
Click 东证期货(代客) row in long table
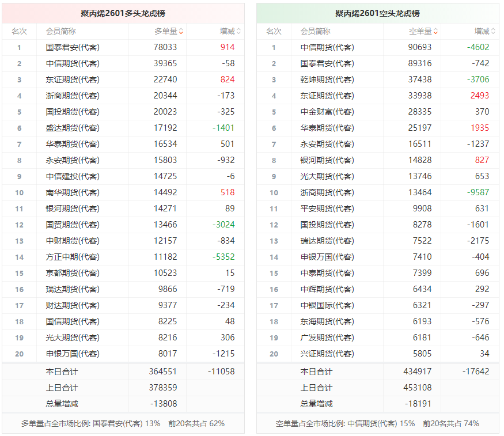123,79
